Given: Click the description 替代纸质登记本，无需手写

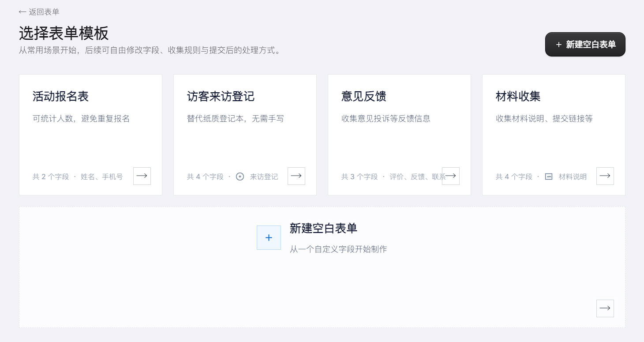Looking at the screenshot, I should click(x=236, y=119).
